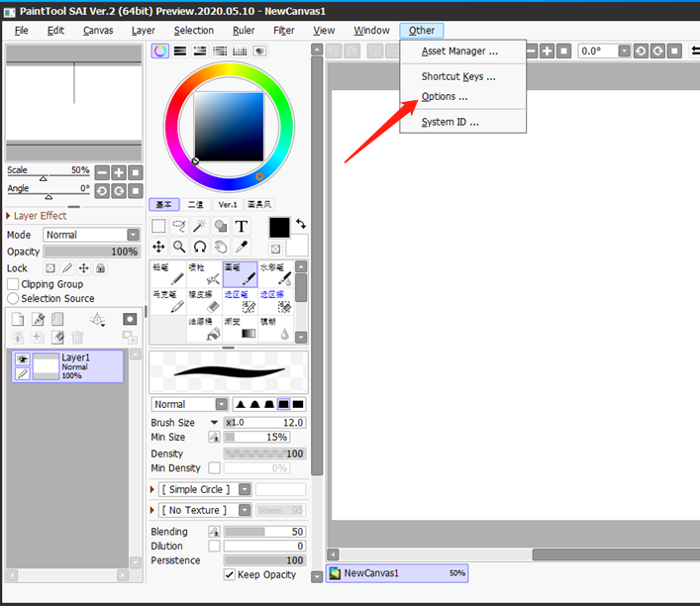Choose the 模糊 blur tool

[276, 328]
